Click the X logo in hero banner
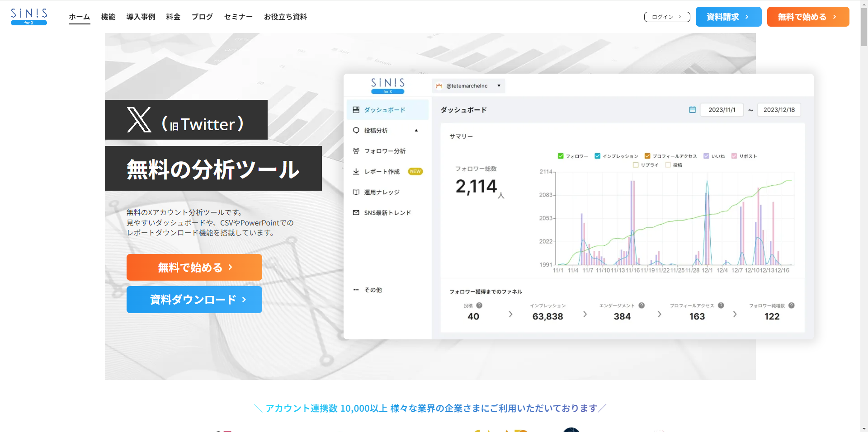The image size is (868, 432). point(139,120)
